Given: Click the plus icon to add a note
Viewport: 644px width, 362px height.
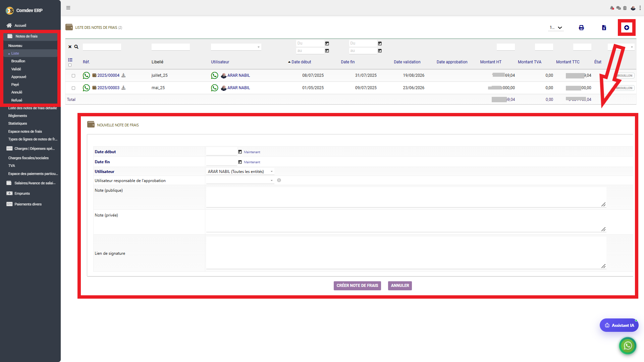Looking at the screenshot, I should point(627,27).
